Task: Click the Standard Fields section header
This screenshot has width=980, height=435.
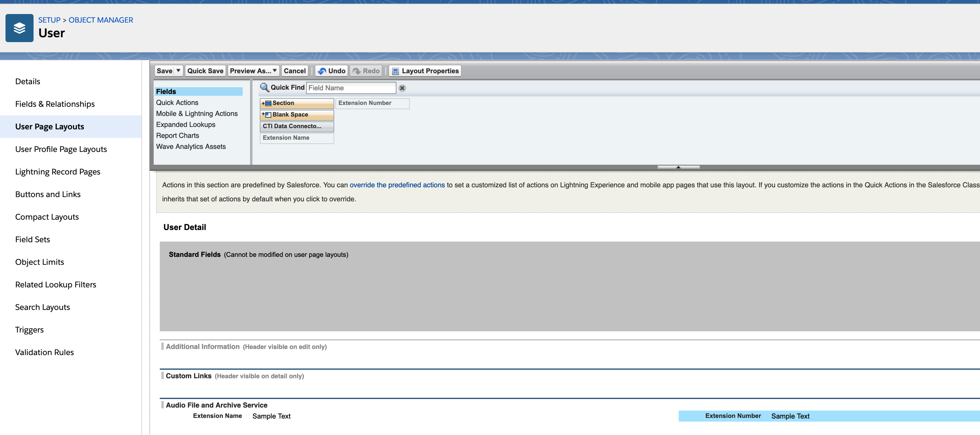Action: tap(195, 255)
